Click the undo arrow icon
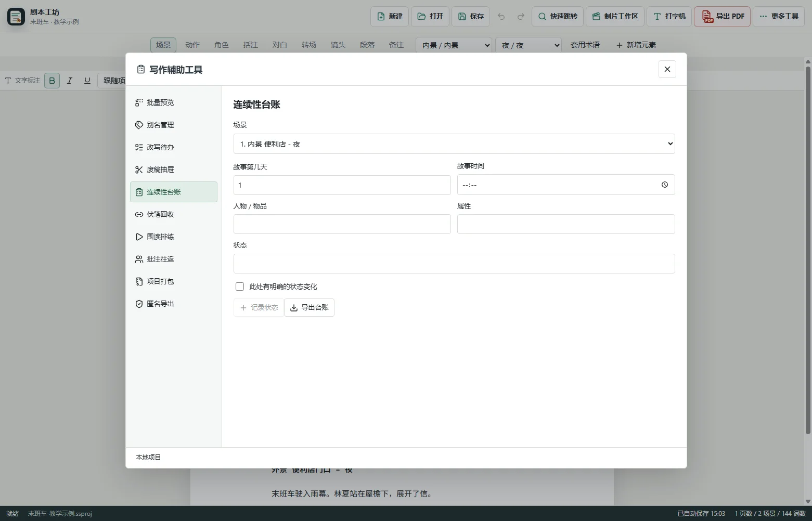812x521 pixels. [501, 17]
